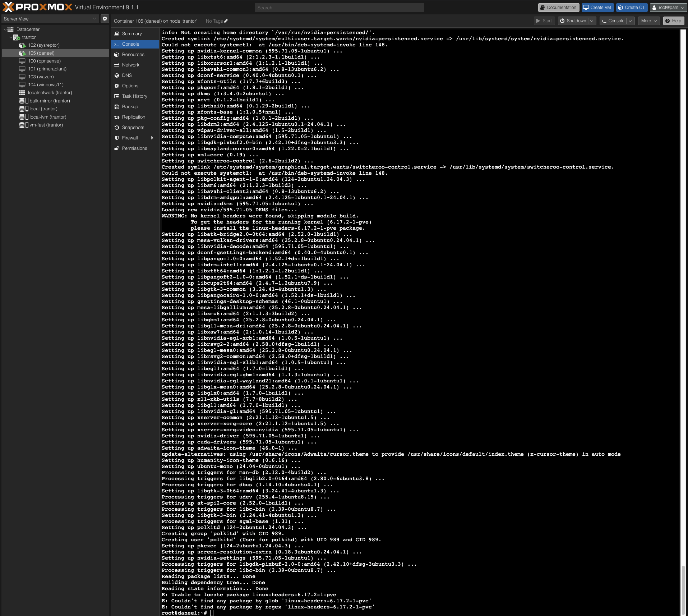Click the 100 (opnsense) VM monitor icon
Screen dimensions: 688x616
click(22, 61)
